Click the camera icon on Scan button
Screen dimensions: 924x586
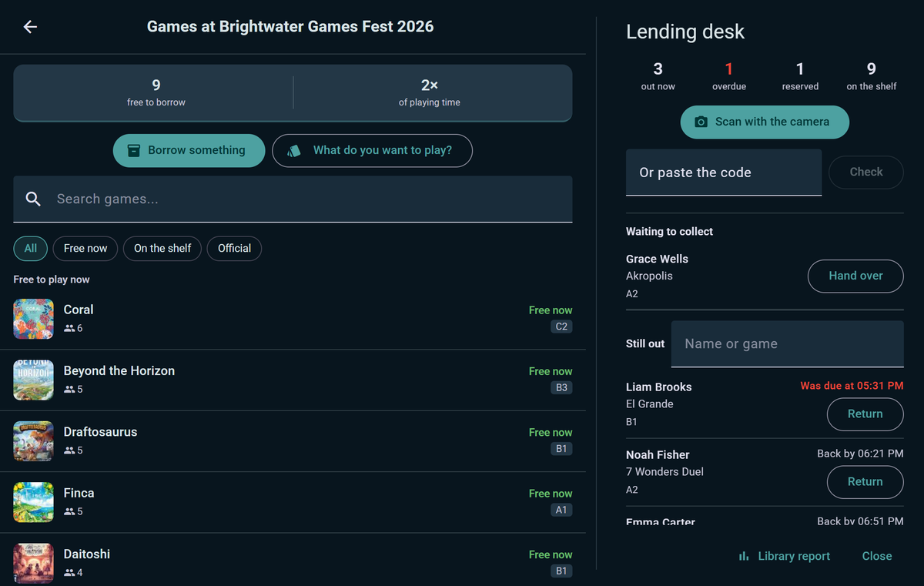click(701, 122)
